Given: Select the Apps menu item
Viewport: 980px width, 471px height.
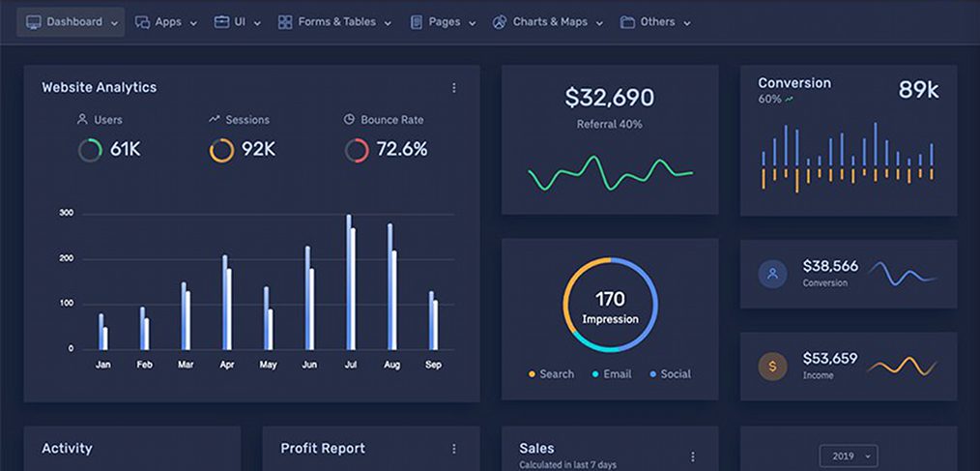Looking at the screenshot, I should (166, 22).
